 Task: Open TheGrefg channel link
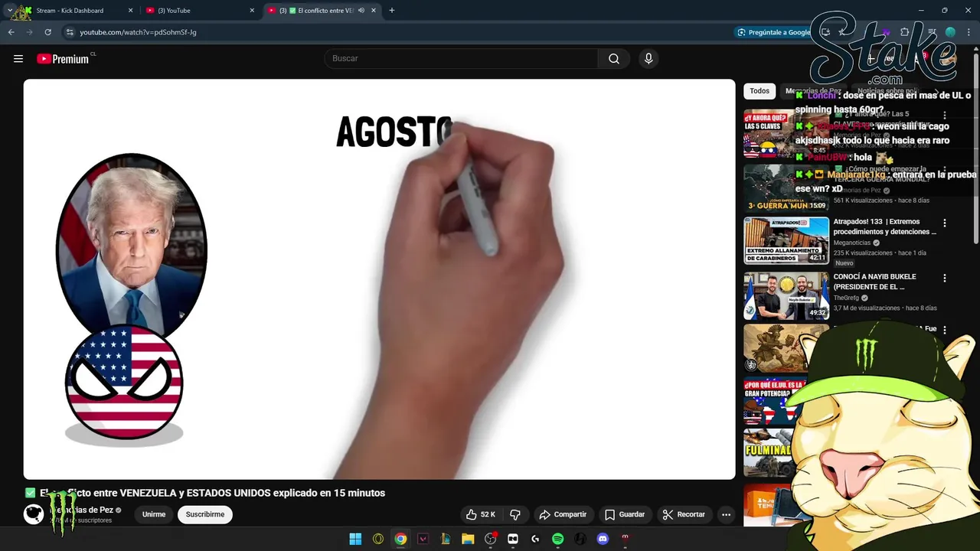coord(847,298)
